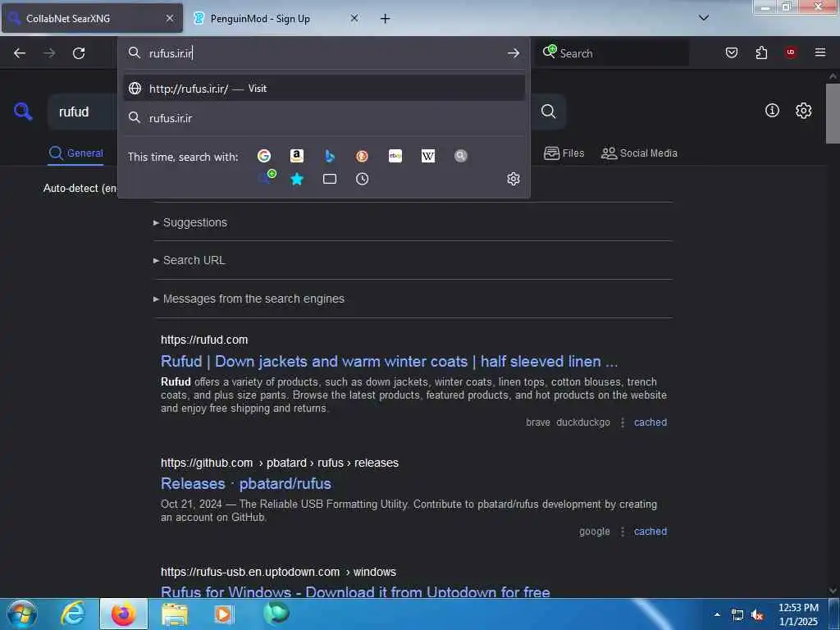The image size is (840, 630).
Task: Focus the browser Search box
Action: pos(612,53)
